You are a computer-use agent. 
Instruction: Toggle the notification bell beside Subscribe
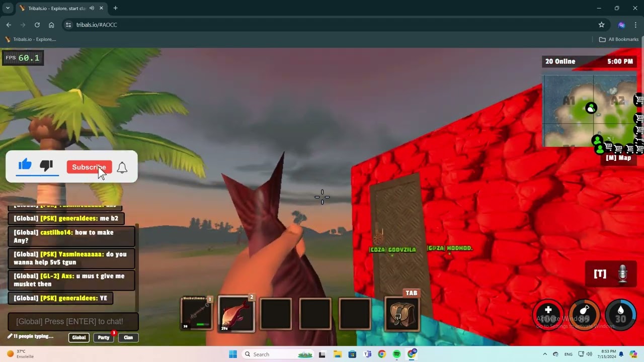(x=122, y=167)
